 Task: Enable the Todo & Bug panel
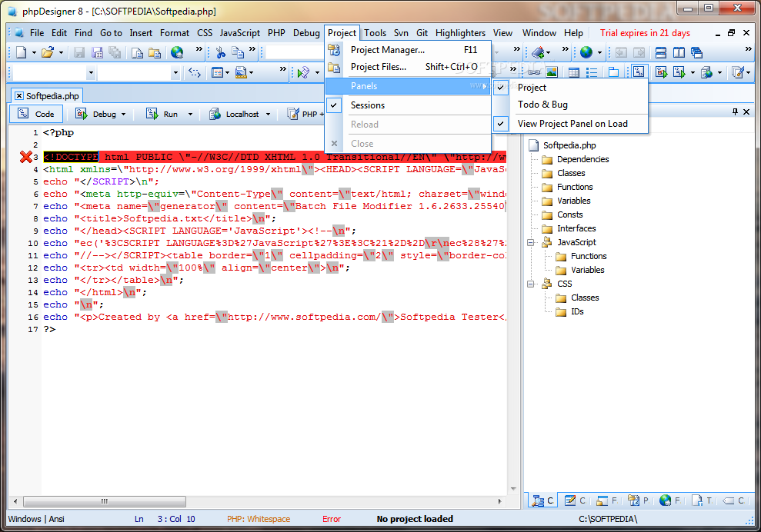point(570,105)
